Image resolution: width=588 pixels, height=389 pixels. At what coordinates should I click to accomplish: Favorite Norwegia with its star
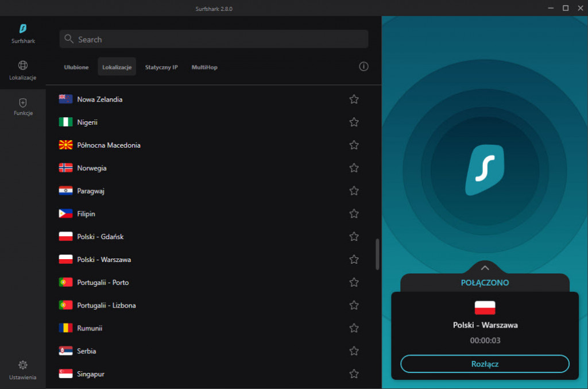[354, 168]
